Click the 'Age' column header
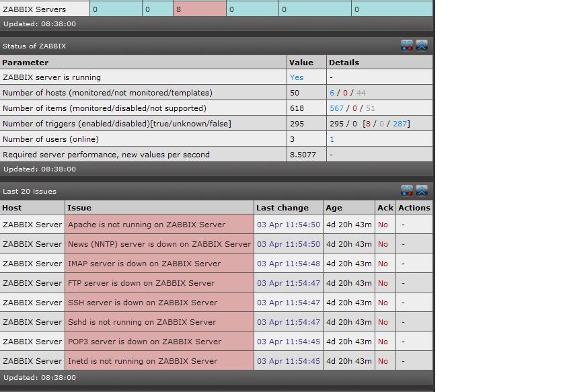The width and height of the screenshot is (565, 392). tap(334, 208)
